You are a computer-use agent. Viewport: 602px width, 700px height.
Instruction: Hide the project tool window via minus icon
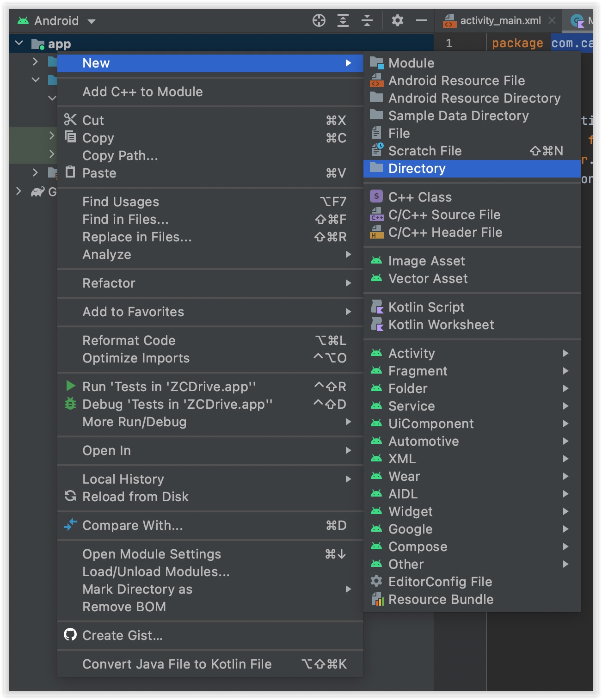tap(422, 21)
